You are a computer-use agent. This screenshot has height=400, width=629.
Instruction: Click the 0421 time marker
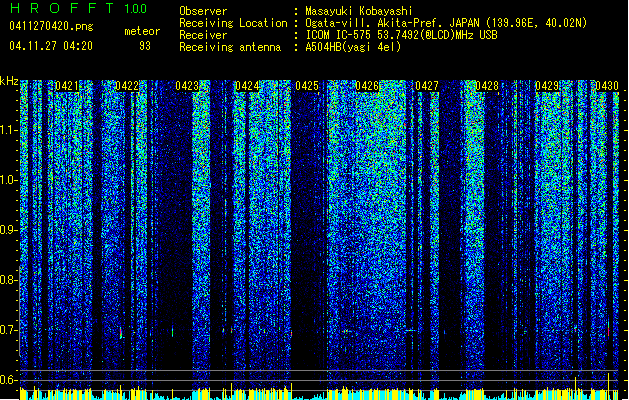point(67,86)
